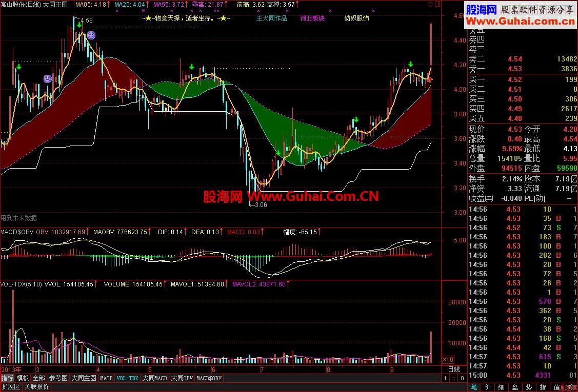
Task: Click the plus zoom button beside the tick list
Action: click(x=446, y=378)
